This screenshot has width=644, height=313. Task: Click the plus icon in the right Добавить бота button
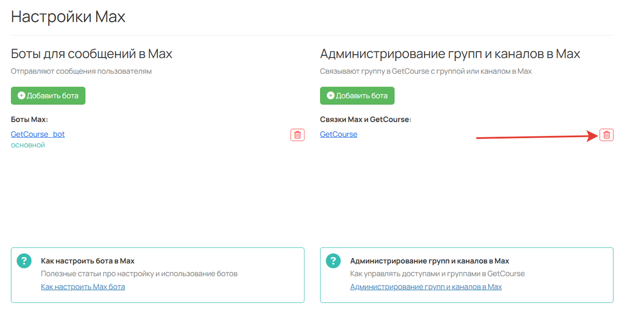(x=330, y=96)
